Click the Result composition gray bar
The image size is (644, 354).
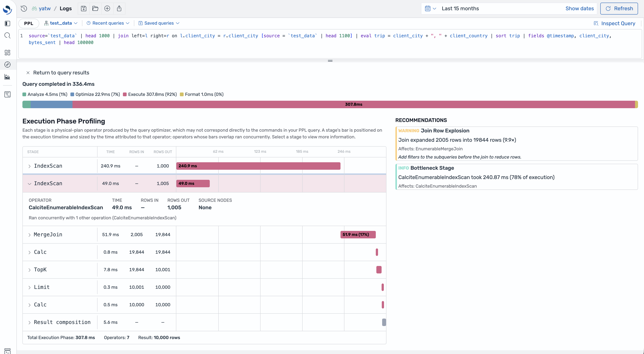pos(384,322)
